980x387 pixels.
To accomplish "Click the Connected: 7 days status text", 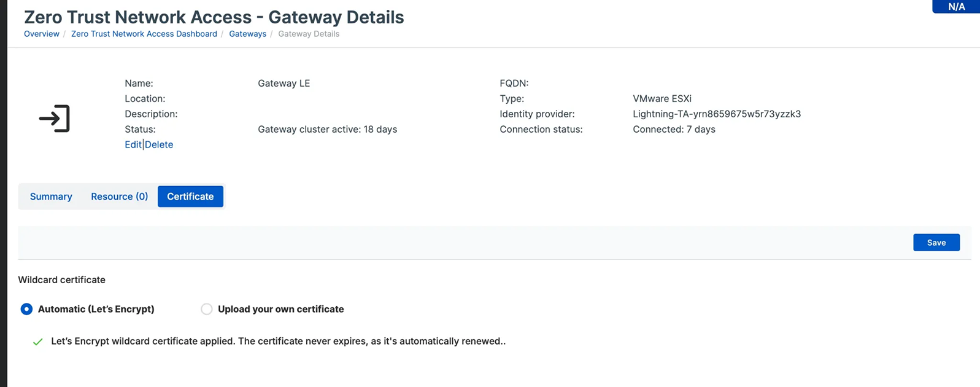I will click(x=674, y=129).
